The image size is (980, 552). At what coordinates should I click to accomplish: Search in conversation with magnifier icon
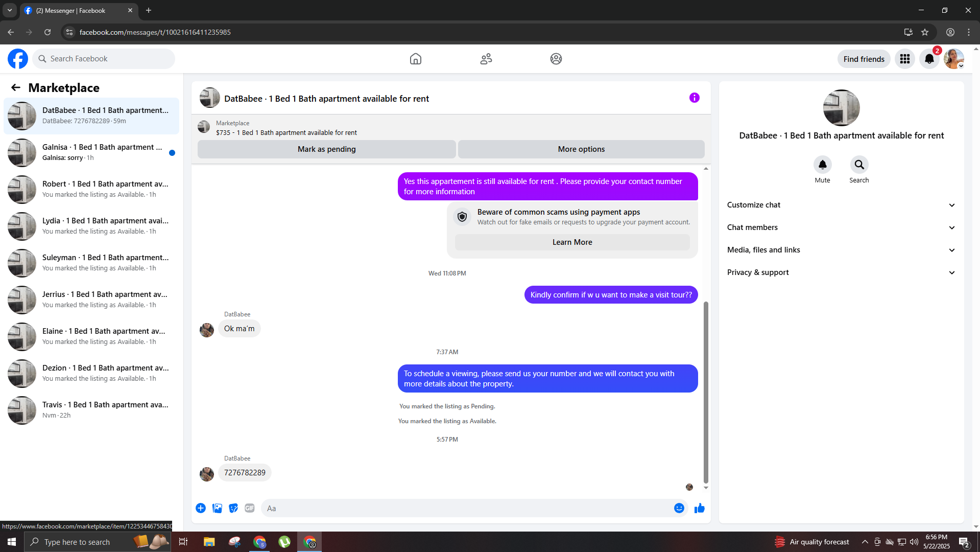859,165
